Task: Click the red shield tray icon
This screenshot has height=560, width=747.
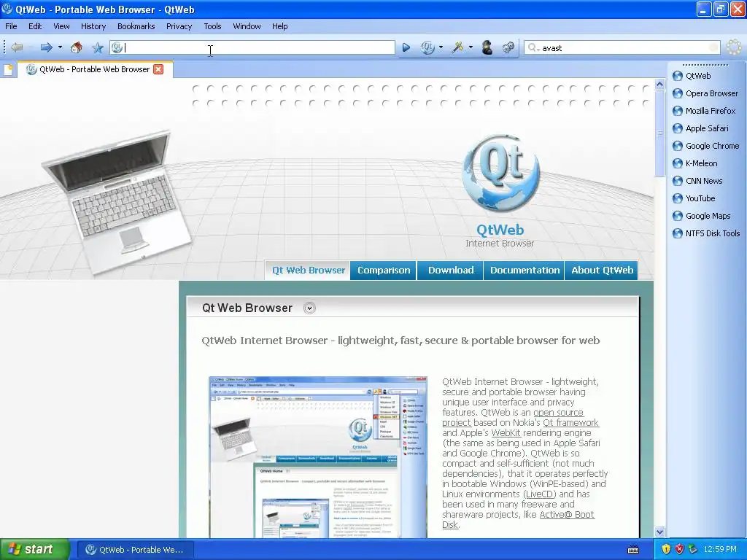Action: 679,550
